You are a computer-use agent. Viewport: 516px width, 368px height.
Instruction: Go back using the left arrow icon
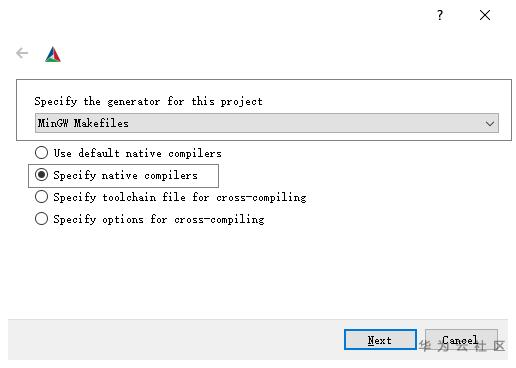(22, 53)
